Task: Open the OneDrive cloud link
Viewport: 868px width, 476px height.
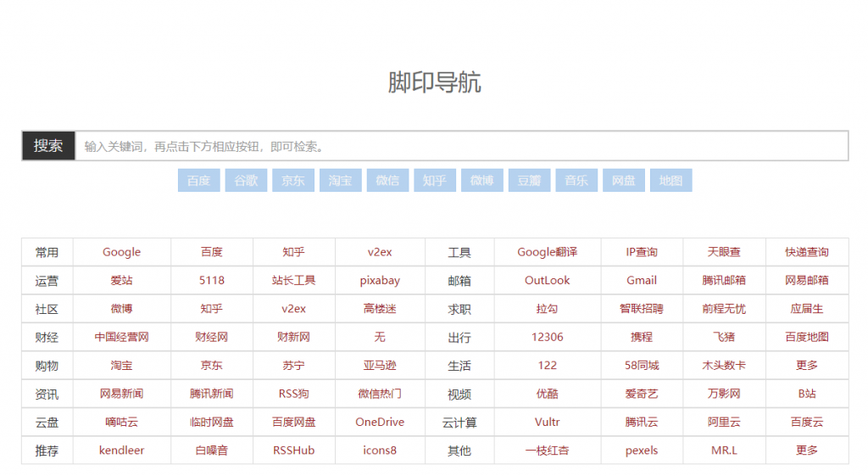Action: pos(380,422)
